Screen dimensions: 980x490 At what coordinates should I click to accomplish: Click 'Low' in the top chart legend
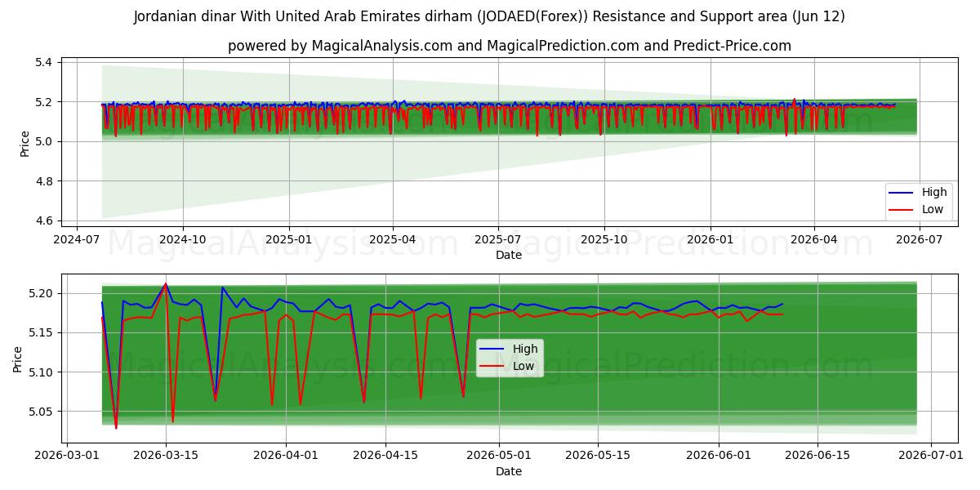pos(933,209)
